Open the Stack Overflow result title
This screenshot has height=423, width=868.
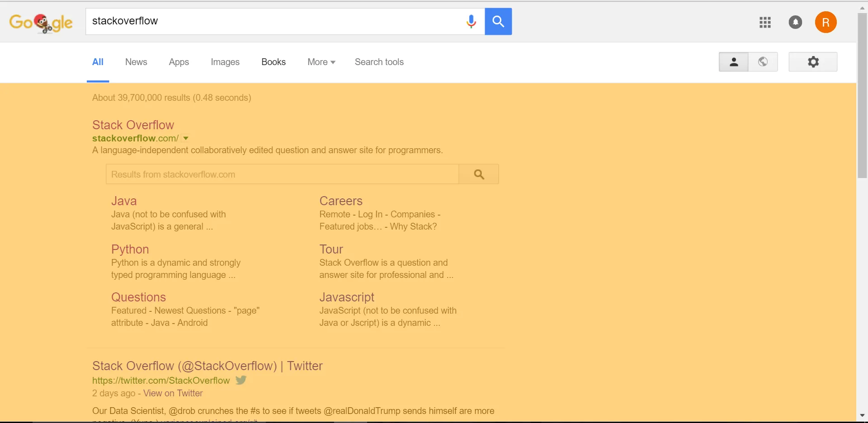click(x=133, y=125)
